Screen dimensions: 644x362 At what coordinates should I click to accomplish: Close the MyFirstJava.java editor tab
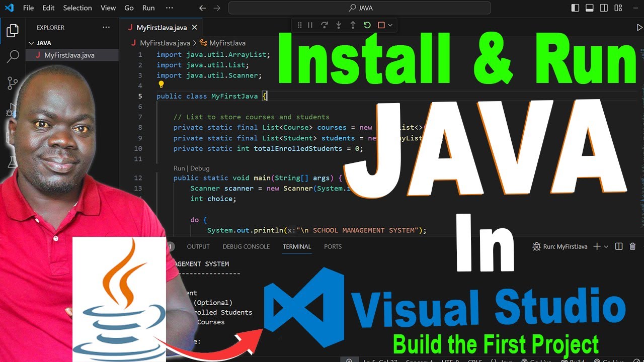coord(195,28)
